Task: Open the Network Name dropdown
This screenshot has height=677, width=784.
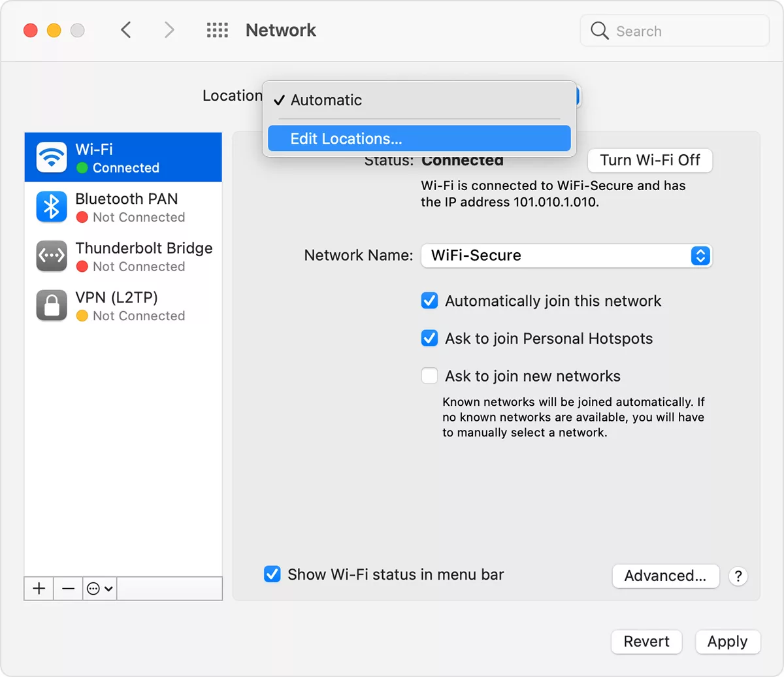Action: point(700,256)
